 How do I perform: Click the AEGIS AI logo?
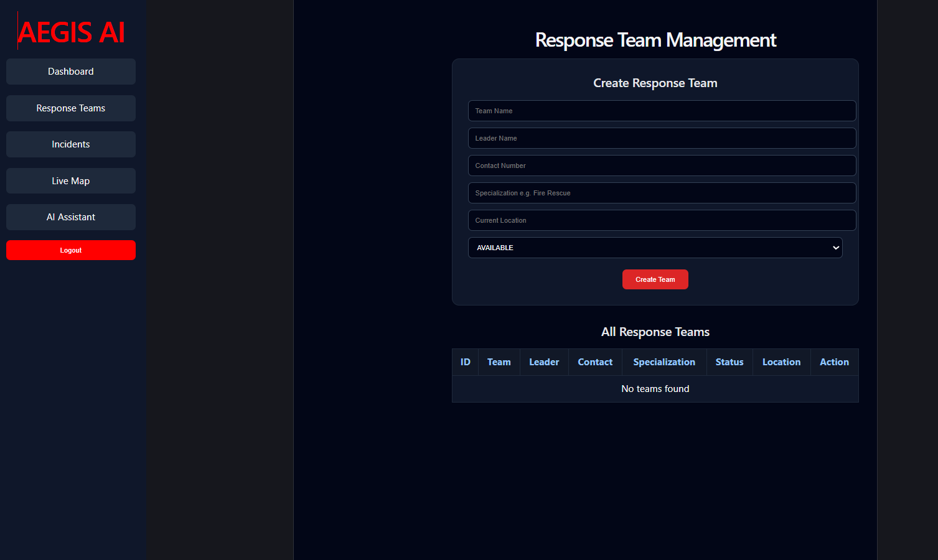pyautogui.click(x=72, y=32)
